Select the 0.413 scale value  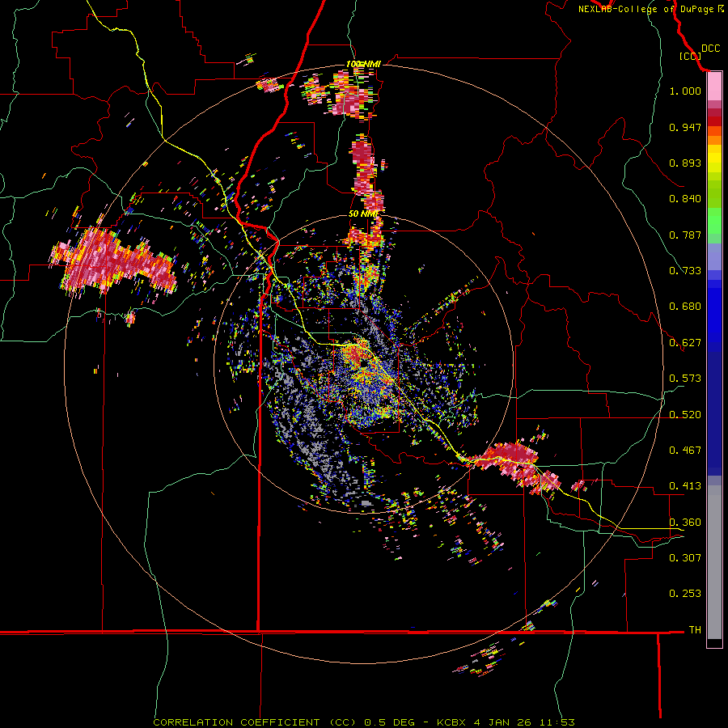(x=685, y=486)
